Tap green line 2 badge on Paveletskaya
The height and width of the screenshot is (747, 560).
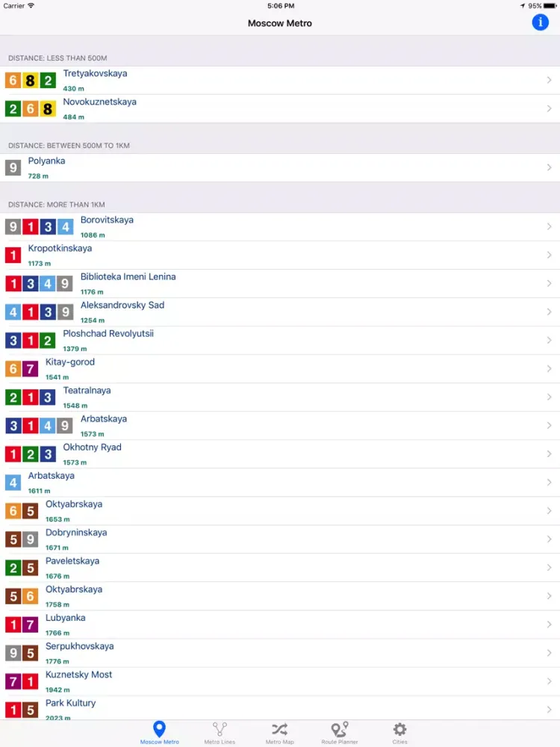point(13,568)
